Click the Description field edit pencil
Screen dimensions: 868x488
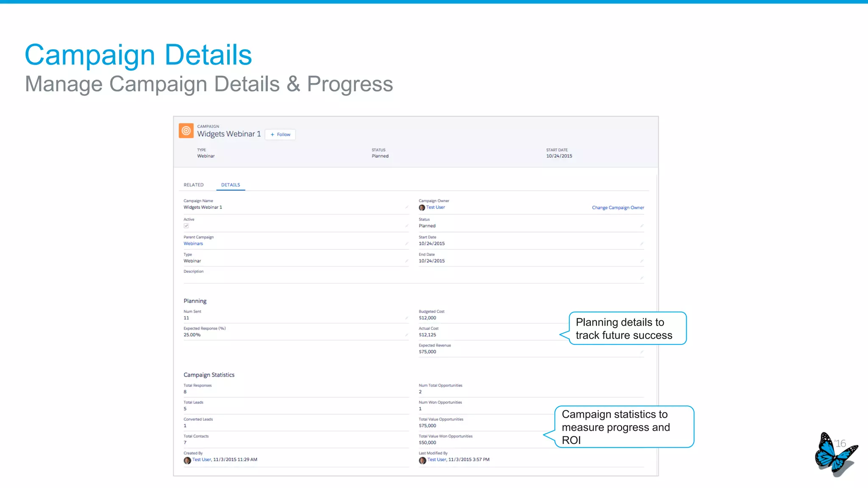click(x=642, y=278)
